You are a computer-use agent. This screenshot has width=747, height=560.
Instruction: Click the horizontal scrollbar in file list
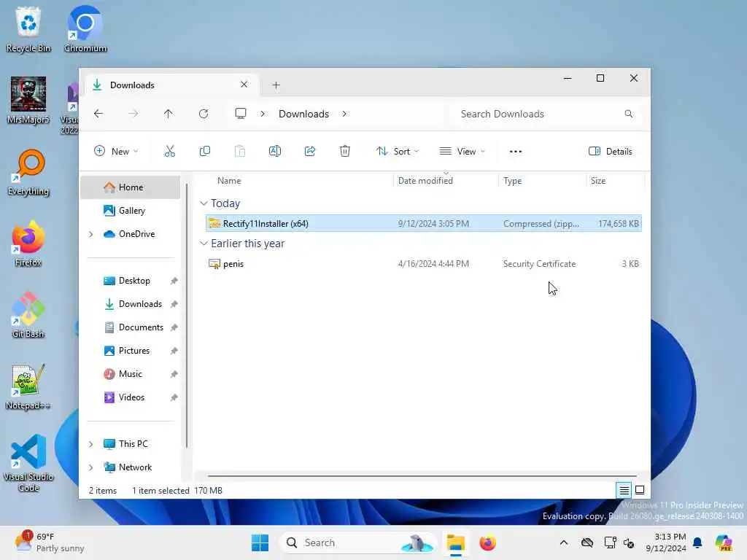422,475
